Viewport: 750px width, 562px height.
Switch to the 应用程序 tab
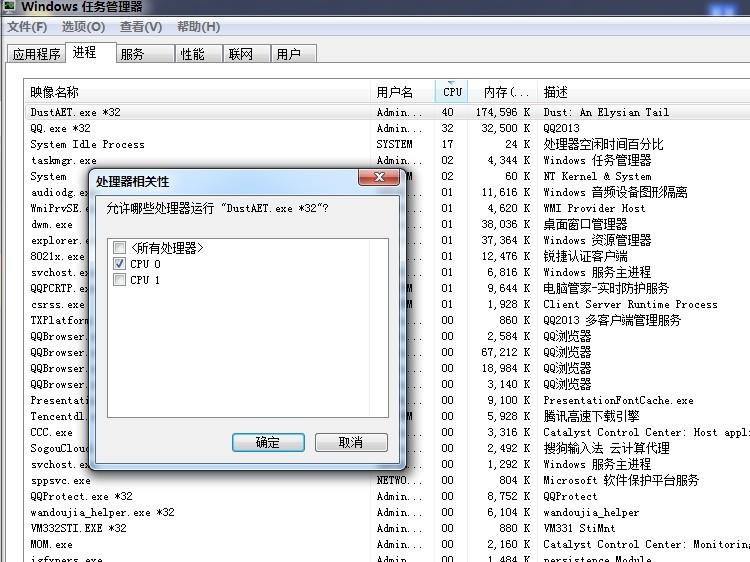[x=36, y=54]
